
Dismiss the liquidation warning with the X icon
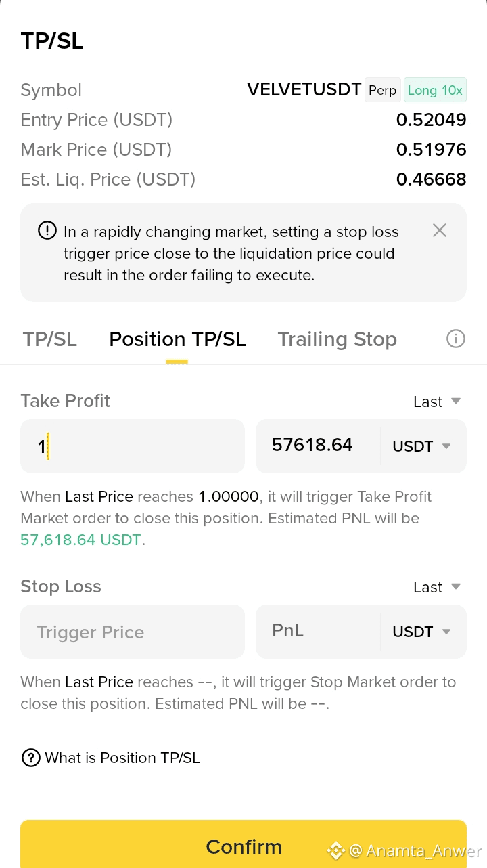coord(440,230)
